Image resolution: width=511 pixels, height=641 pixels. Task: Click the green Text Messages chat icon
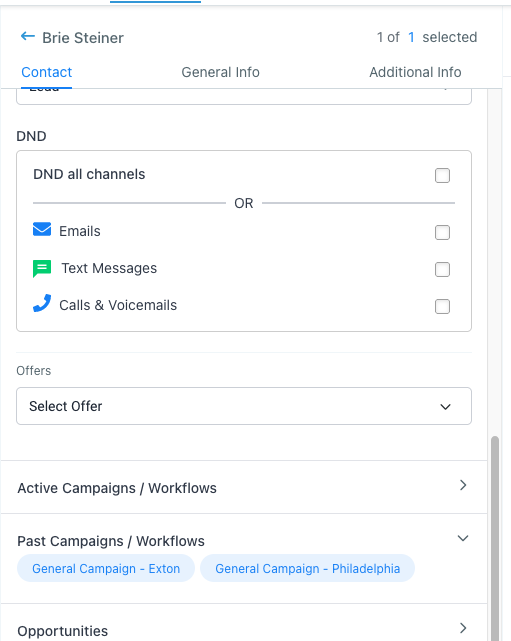pos(42,269)
